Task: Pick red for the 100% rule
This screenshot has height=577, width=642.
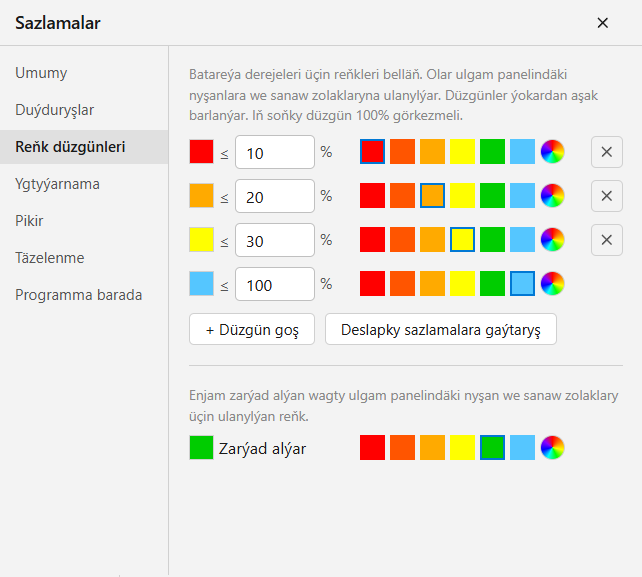Action: (372, 283)
